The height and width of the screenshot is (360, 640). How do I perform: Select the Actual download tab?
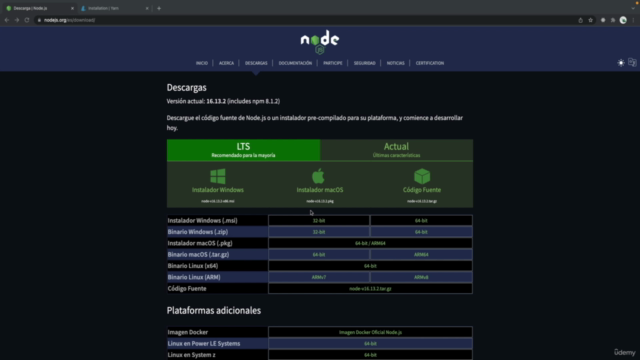[x=396, y=150]
